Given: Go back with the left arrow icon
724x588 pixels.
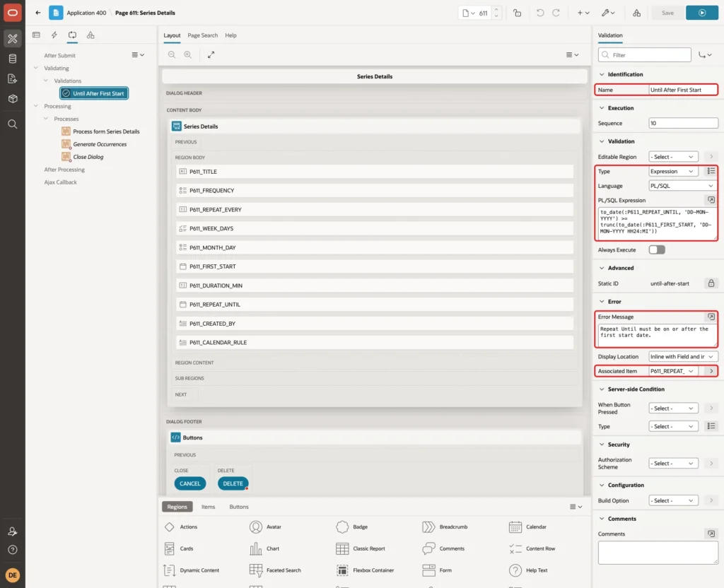Looking at the screenshot, I should click(x=38, y=13).
